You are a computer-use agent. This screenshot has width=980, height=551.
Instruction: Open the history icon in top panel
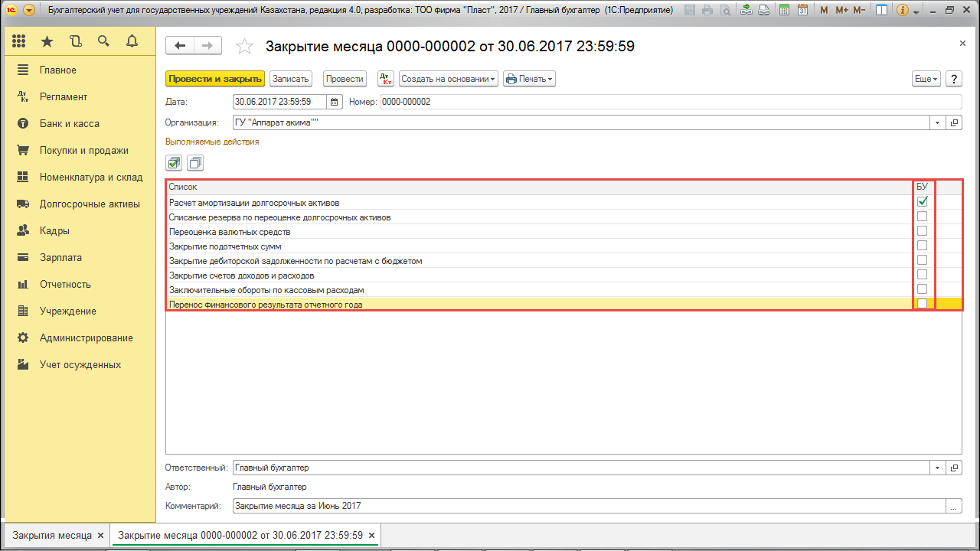click(x=75, y=41)
